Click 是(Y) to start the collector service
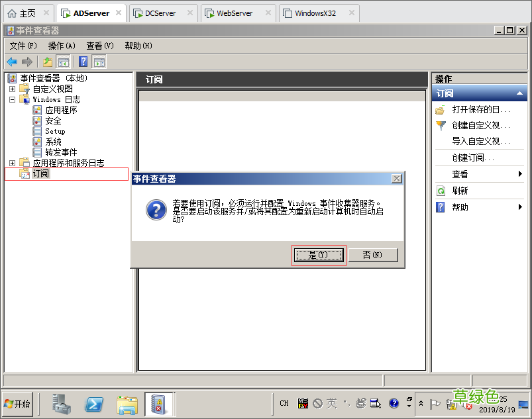Viewport: 532px width, 419px height. 319,254
